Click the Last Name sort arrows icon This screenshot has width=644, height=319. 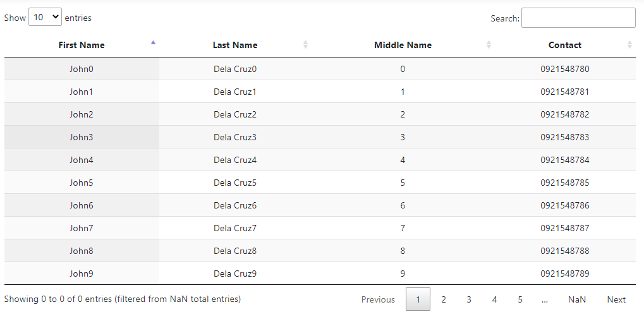305,45
